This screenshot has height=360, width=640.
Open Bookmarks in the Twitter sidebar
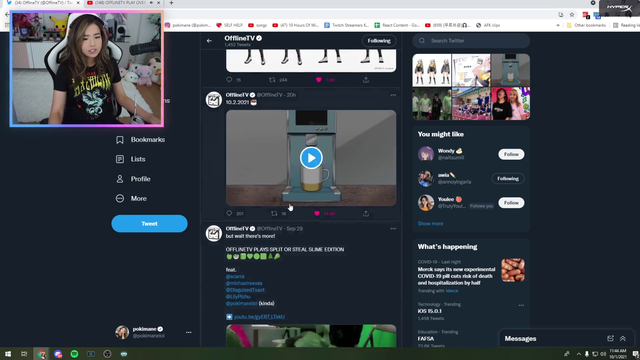tap(140, 140)
